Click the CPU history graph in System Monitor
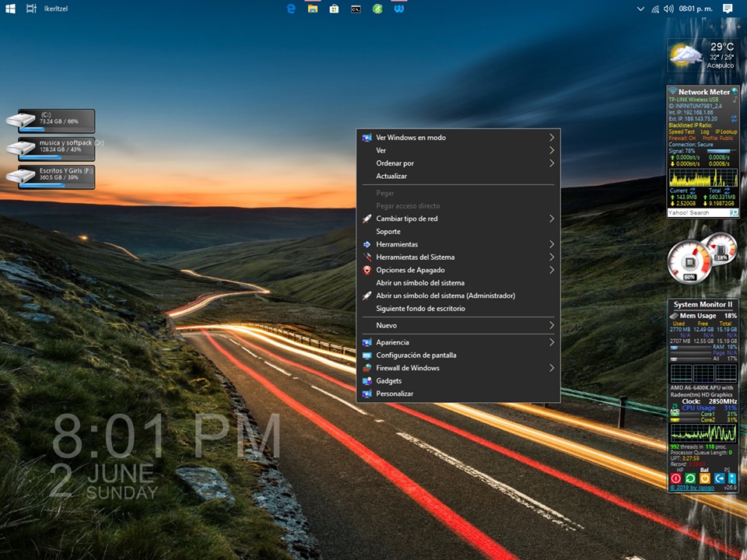 (x=703, y=433)
